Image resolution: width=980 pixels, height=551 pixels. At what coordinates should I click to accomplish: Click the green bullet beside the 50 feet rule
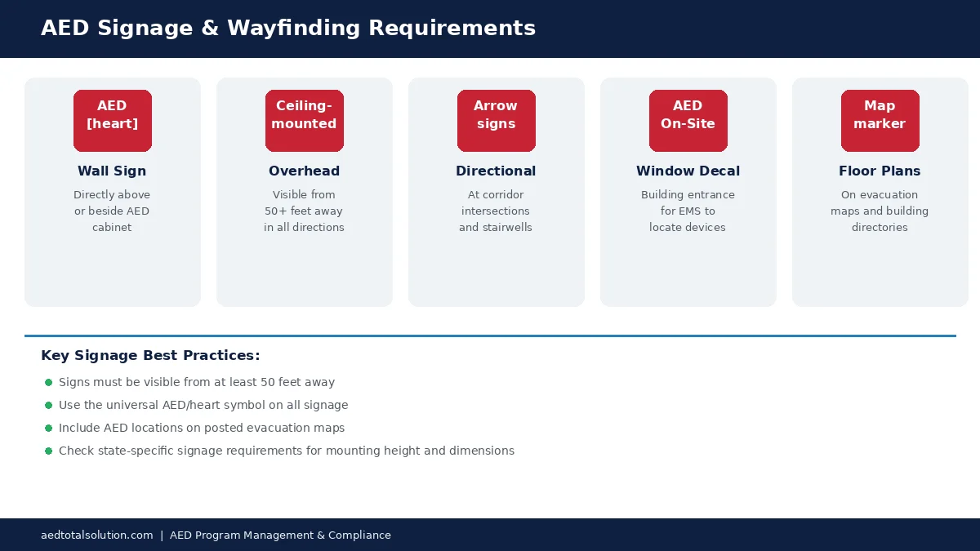pos(49,381)
